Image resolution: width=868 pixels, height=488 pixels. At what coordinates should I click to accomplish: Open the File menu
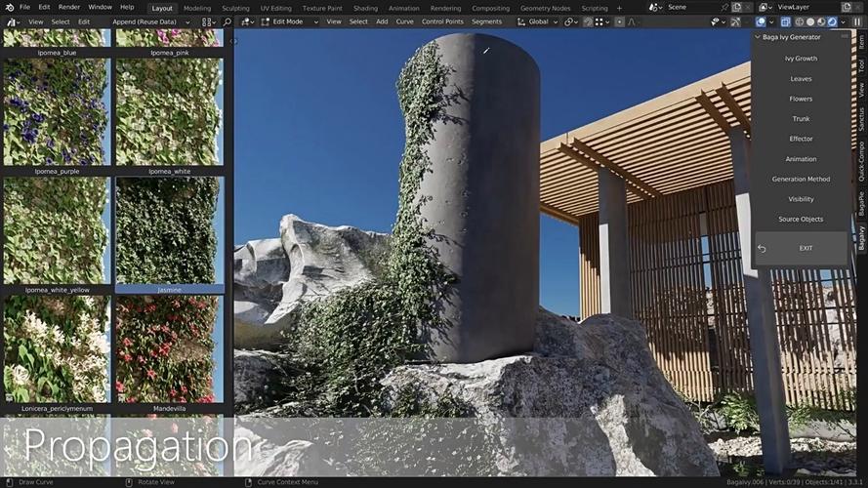(x=25, y=7)
